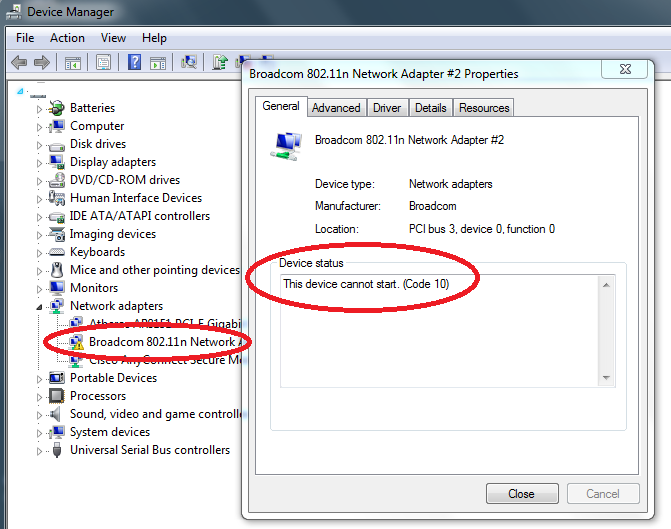Image resolution: width=671 pixels, height=529 pixels.
Task: Click the blue Help question-mark icon
Action: pyautogui.click(x=134, y=62)
